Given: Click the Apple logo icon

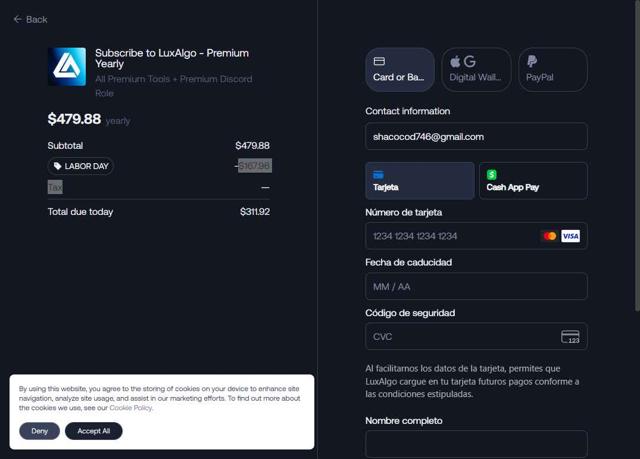Looking at the screenshot, I should (455, 61).
